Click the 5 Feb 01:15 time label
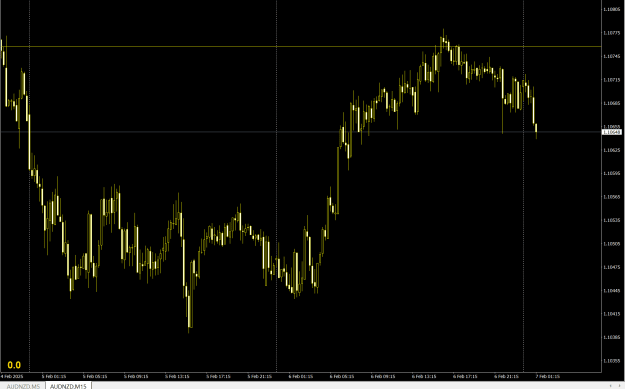The image size is (625, 389). click(x=54, y=376)
